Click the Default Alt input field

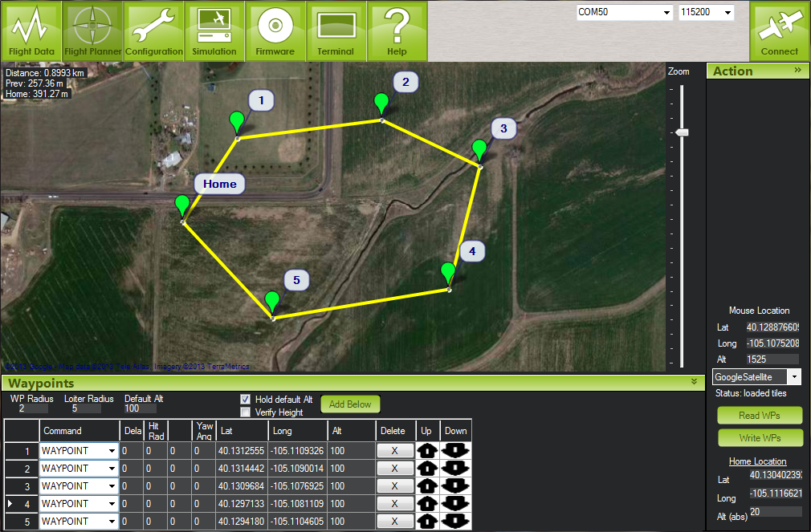pyautogui.click(x=140, y=408)
